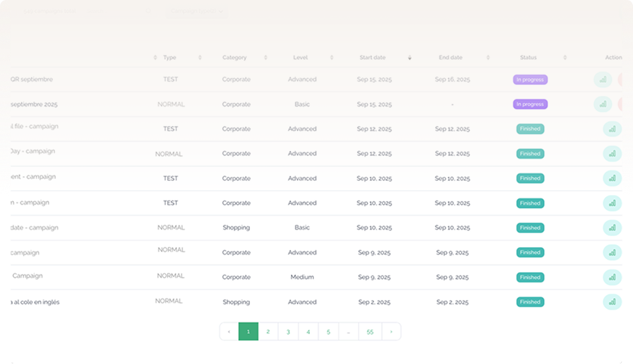The height and width of the screenshot is (364, 633).
Task: Jump to page 5
Action: pyautogui.click(x=329, y=332)
